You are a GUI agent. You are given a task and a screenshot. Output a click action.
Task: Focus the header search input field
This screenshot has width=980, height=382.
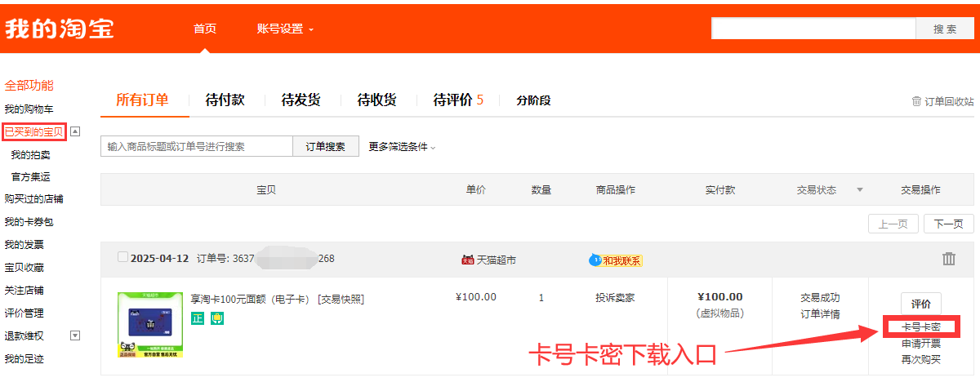[x=813, y=29]
